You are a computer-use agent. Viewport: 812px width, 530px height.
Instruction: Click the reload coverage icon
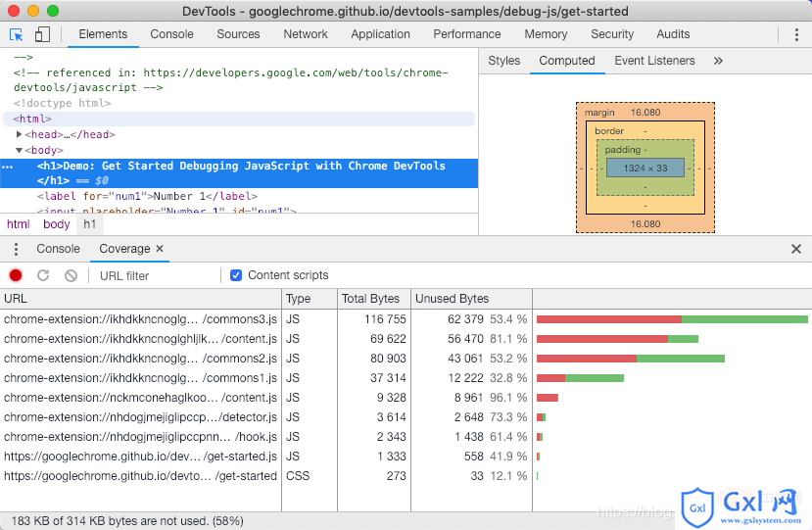pyautogui.click(x=43, y=275)
